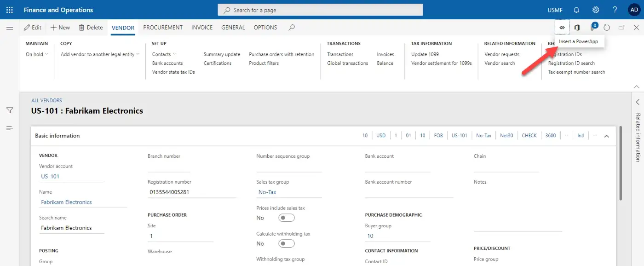Open the settings gear
Screen dimensions: 644x266
tap(596, 10)
